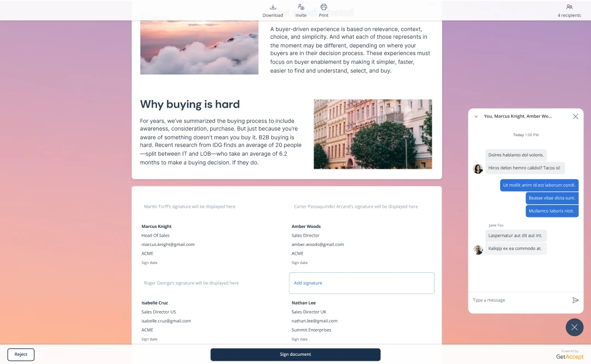The height and width of the screenshot is (364, 591).
Task: Select the 'Ut mollit anim' chat bubble
Action: 539,185
